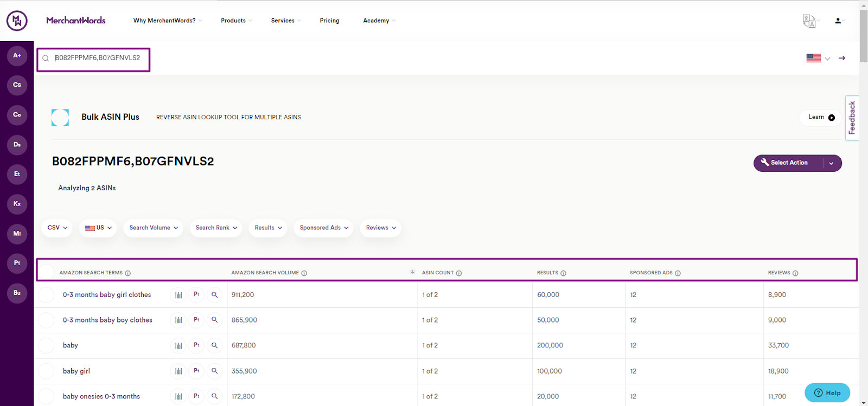Open the user account icon

coord(838,21)
